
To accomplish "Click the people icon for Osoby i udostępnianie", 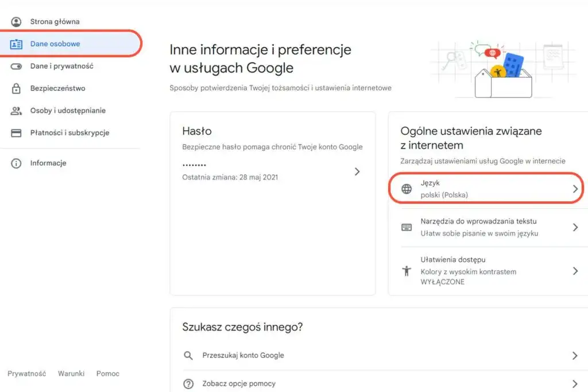I will 16,111.
